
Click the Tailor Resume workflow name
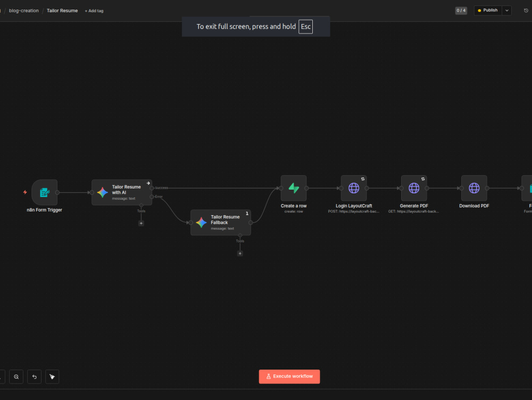(62, 11)
